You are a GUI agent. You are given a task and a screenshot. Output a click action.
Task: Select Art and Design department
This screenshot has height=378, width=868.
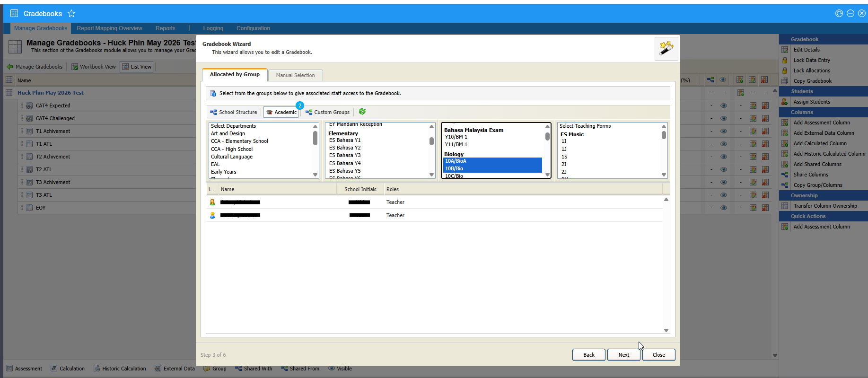[x=228, y=133]
